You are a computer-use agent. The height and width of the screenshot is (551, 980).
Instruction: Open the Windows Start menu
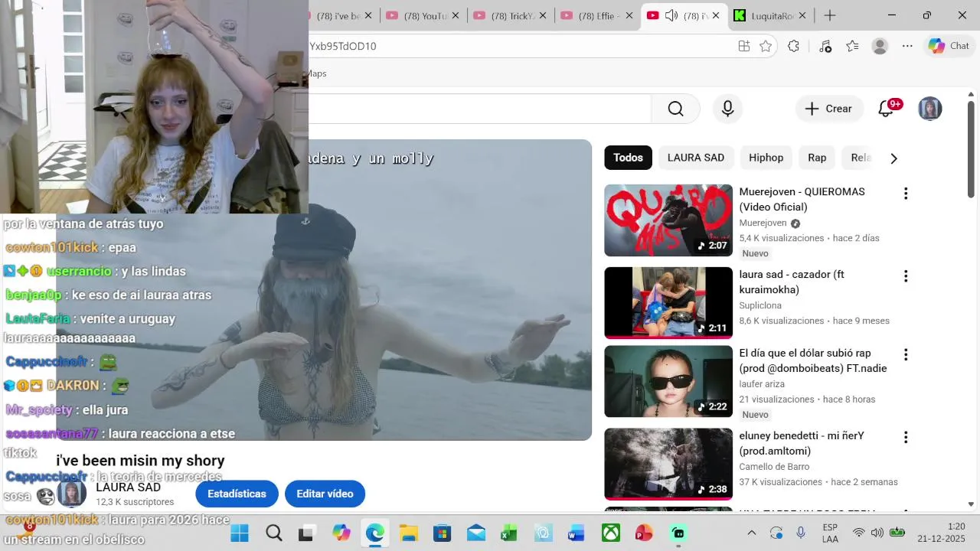[240, 533]
